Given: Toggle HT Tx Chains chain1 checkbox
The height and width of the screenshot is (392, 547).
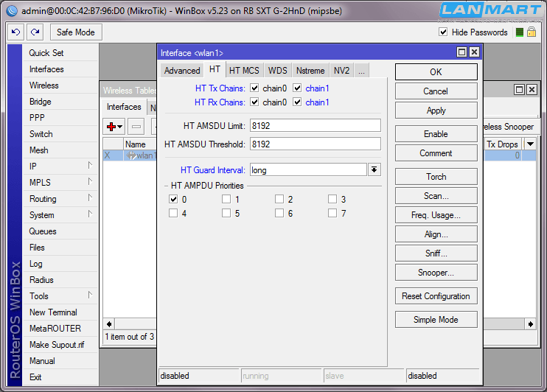Looking at the screenshot, I should (297, 88).
